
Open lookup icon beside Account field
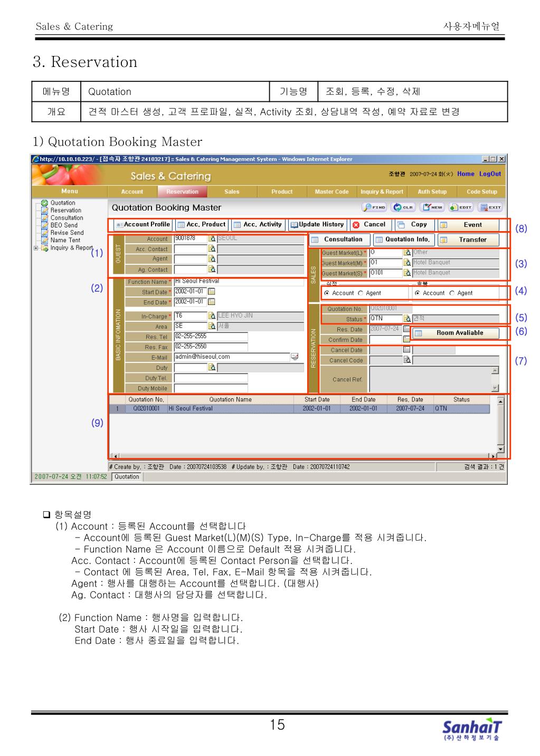(212, 238)
